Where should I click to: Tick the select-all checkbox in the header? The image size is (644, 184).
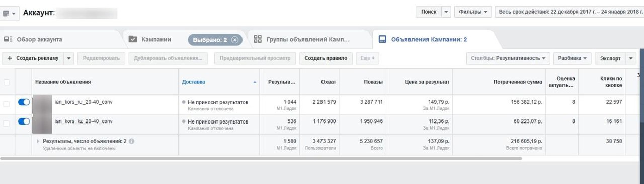click(7, 82)
